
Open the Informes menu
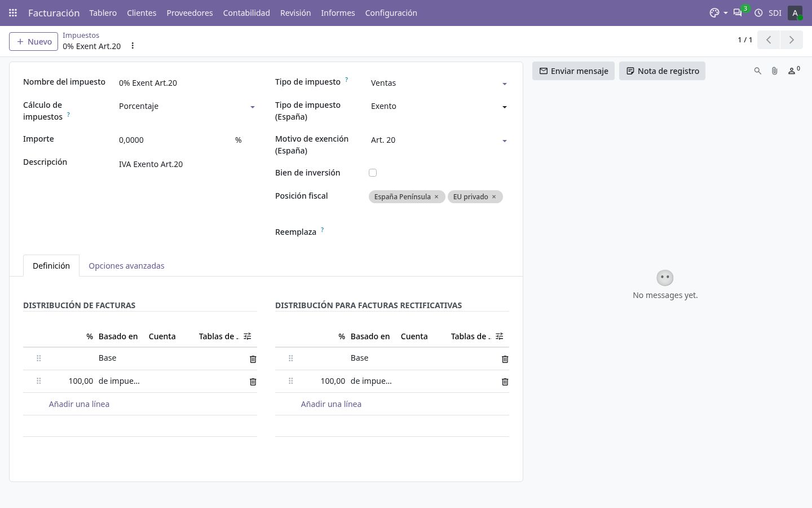[x=338, y=12]
